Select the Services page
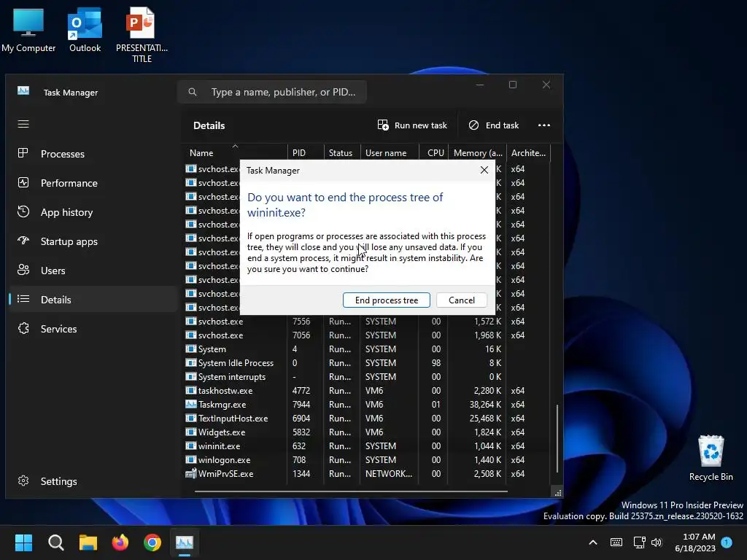Viewport: 747px width, 560px height. tap(93, 329)
